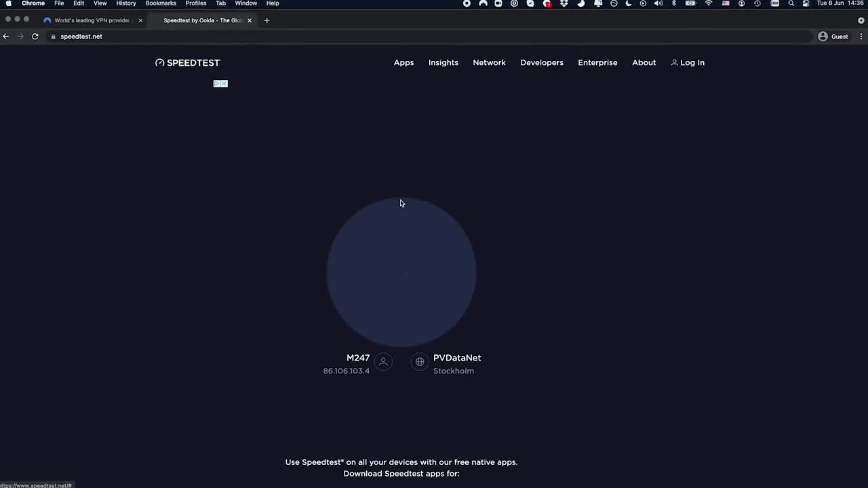Viewport: 868px width, 488px height.
Task: Open Bluetooth menu in menu bar
Action: pos(674,3)
